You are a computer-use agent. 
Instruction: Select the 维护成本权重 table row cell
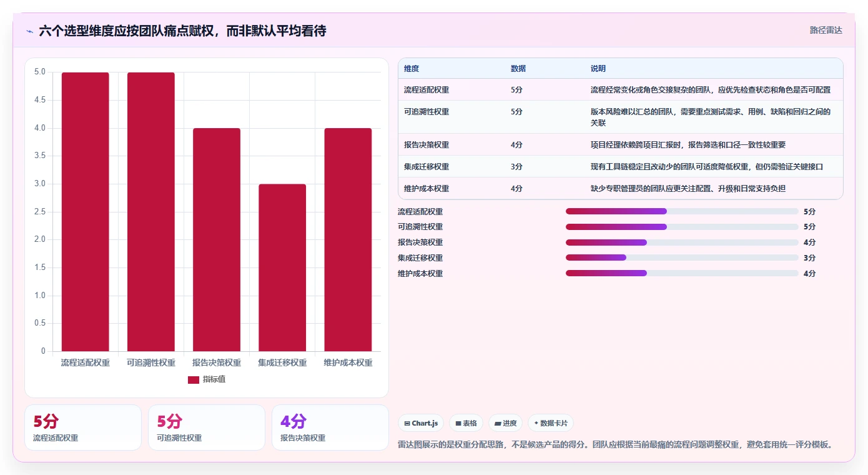pyautogui.click(x=427, y=188)
